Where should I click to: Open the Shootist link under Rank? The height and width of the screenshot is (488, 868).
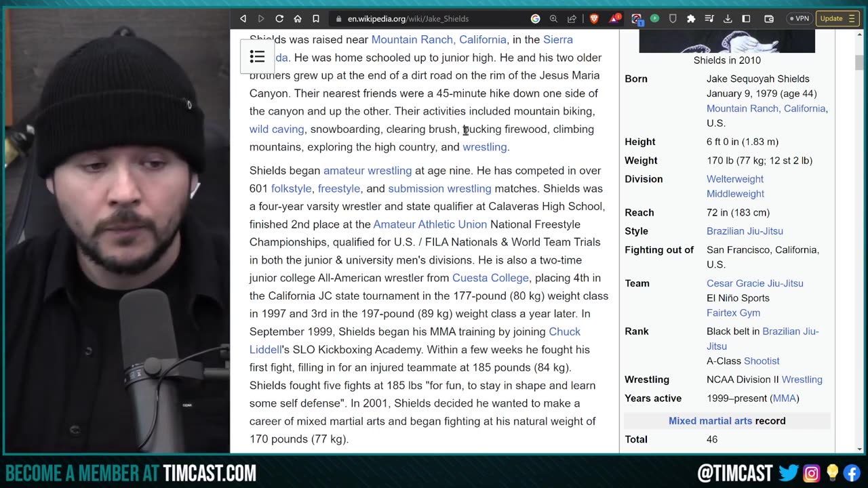pos(762,361)
